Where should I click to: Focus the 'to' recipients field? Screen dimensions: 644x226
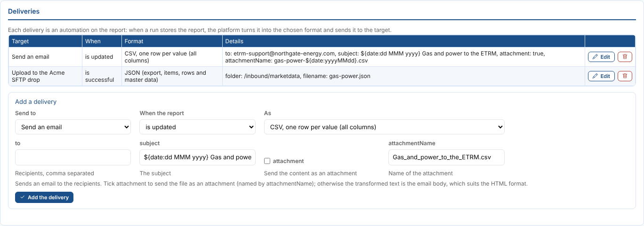pos(73,157)
